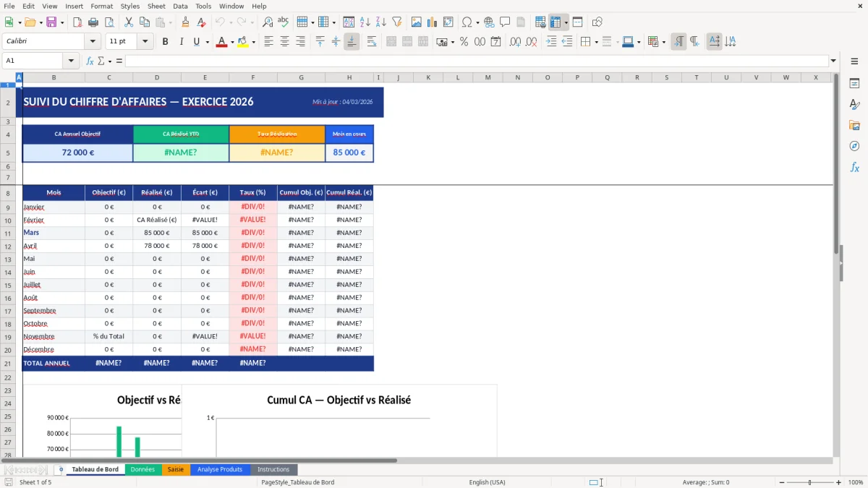
Task: Open Find & Replace icon
Action: (x=268, y=22)
